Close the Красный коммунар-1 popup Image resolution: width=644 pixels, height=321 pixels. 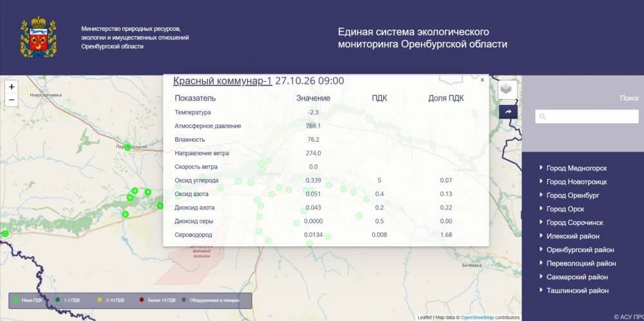tap(482, 80)
